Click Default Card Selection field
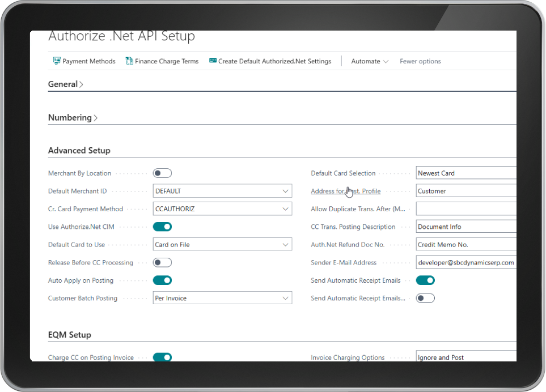The image size is (546, 392). [x=466, y=173]
